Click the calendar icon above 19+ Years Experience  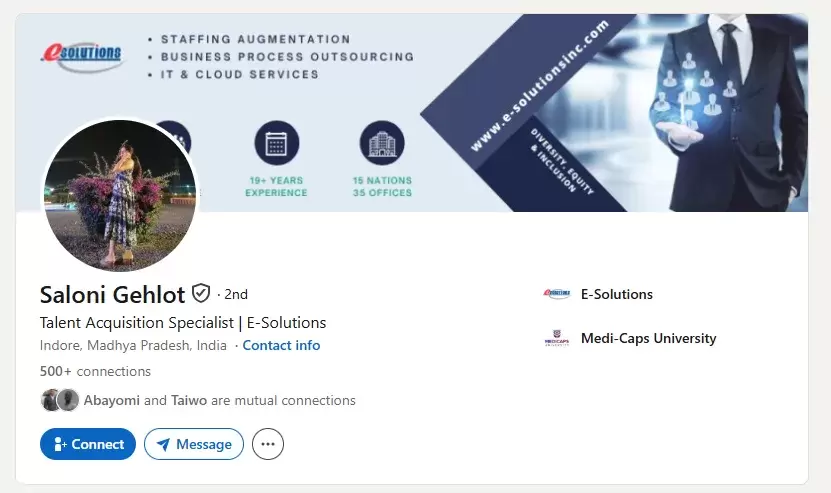point(276,144)
